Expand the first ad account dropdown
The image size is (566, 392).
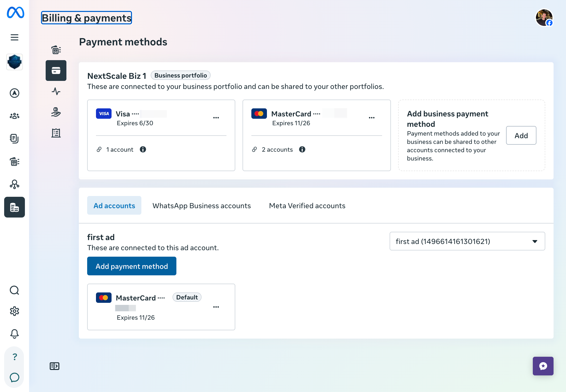coord(467,241)
